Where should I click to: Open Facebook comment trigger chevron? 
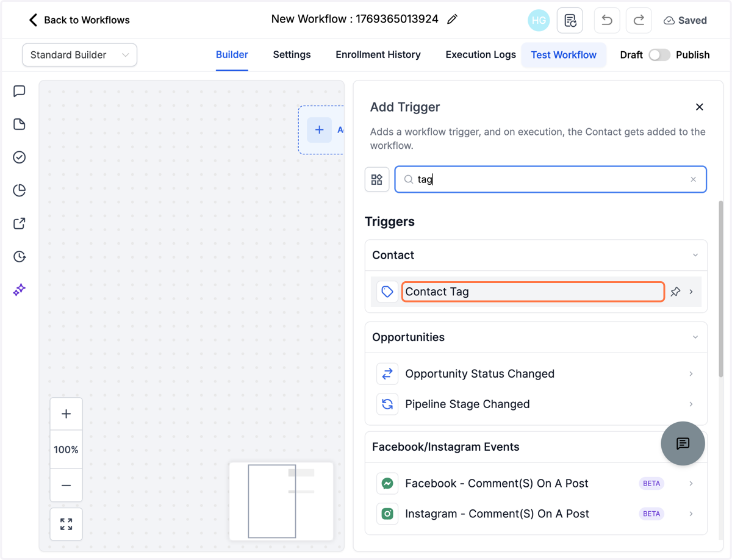pyautogui.click(x=691, y=484)
